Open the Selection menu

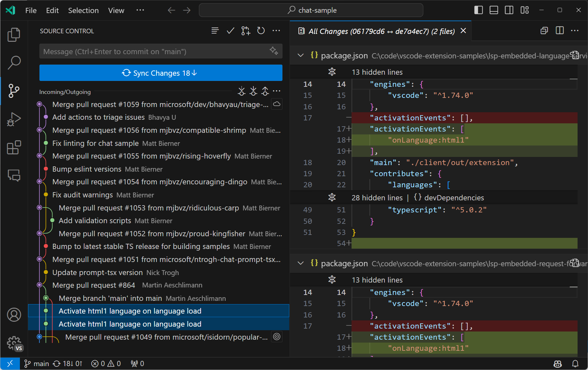coord(83,10)
